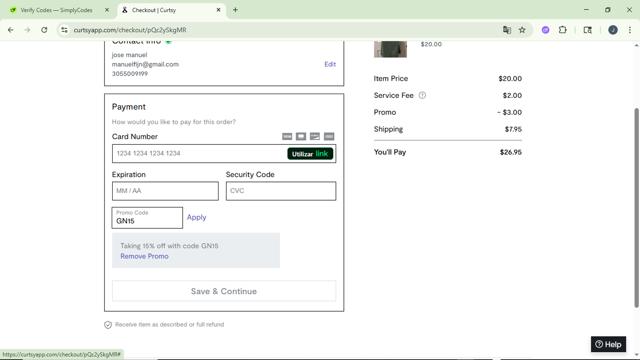Reload the checkout page
Image resolution: width=640 pixels, height=360 pixels.
click(44, 30)
